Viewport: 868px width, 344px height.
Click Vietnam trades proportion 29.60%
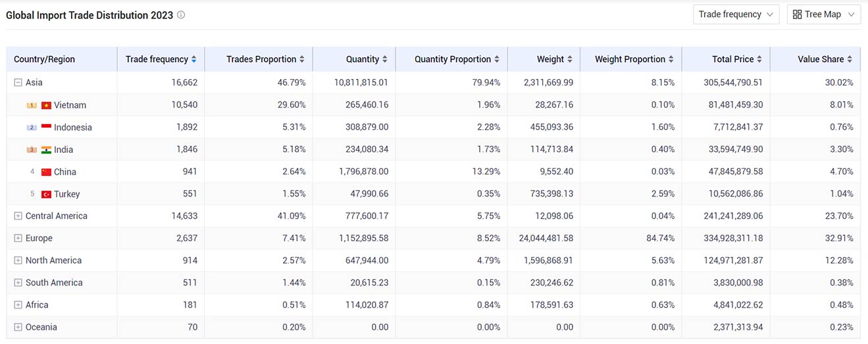point(292,105)
